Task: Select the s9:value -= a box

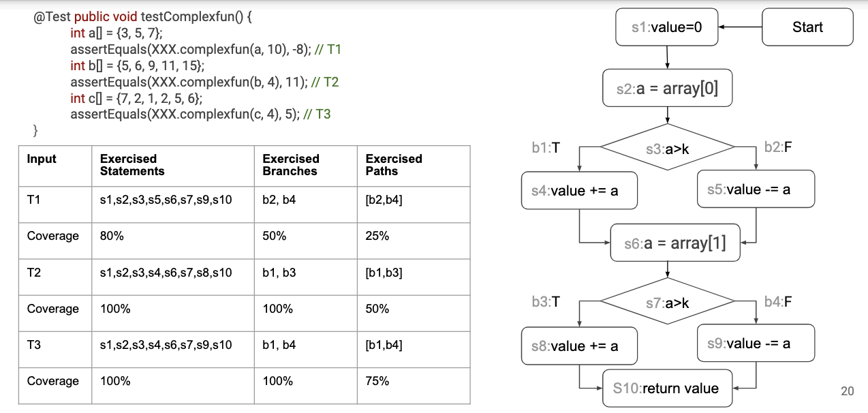Action: pyautogui.click(x=756, y=343)
